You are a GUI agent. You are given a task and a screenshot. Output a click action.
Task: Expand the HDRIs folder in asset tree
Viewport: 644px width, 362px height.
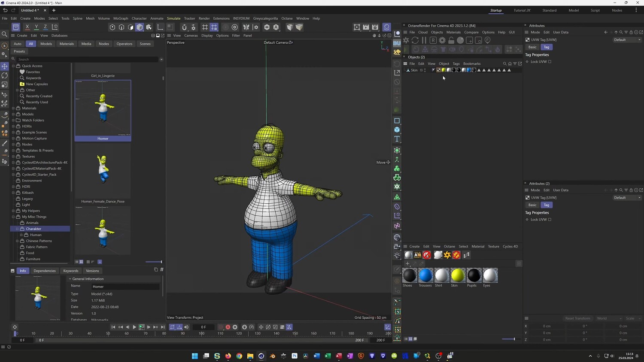pyautogui.click(x=13, y=126)
